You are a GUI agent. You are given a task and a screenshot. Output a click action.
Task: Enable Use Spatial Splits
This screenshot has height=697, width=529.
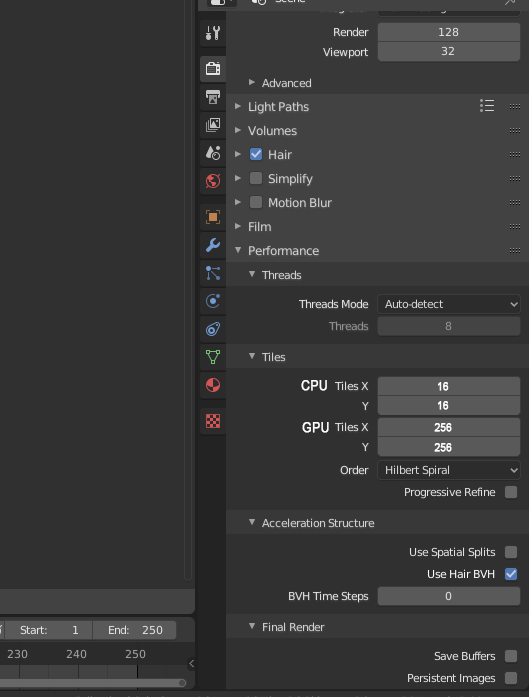[511, 552]
